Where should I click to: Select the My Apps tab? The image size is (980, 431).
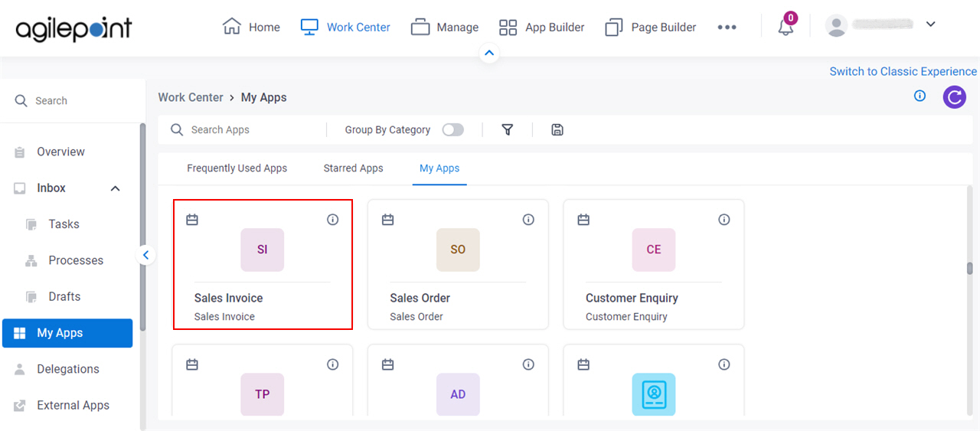point(439,168)
